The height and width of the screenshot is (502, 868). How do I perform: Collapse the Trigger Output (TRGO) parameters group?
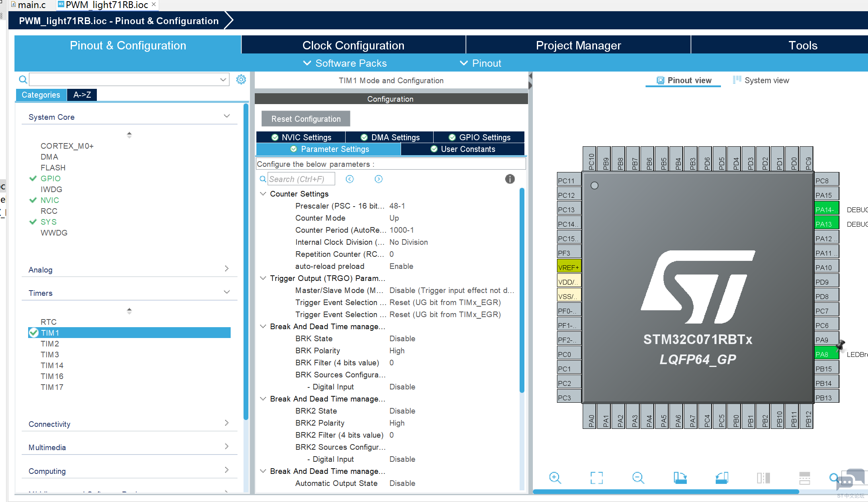coord(263,278)
